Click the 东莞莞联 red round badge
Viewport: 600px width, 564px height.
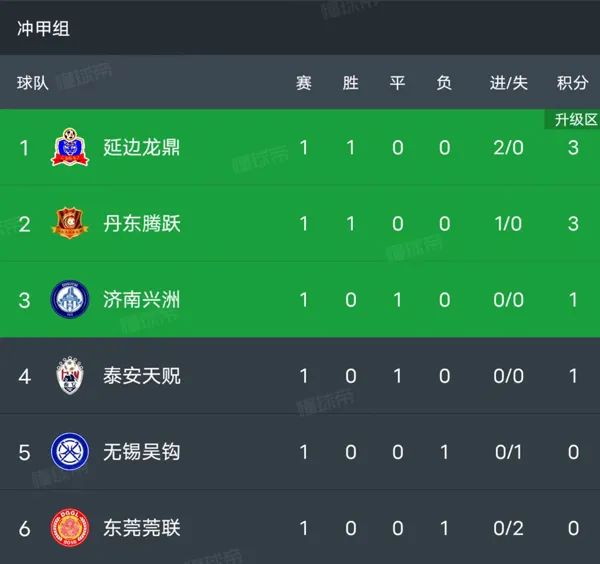click(x=70, y=528)
